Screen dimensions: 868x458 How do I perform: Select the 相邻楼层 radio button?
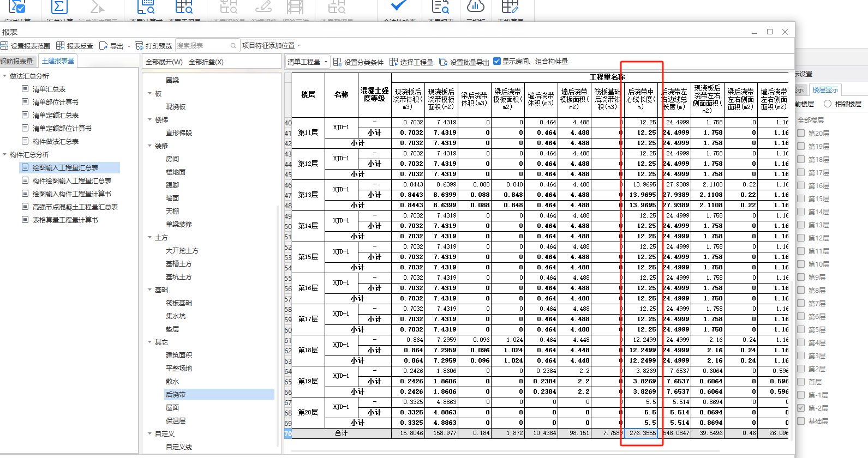(828, 104)
